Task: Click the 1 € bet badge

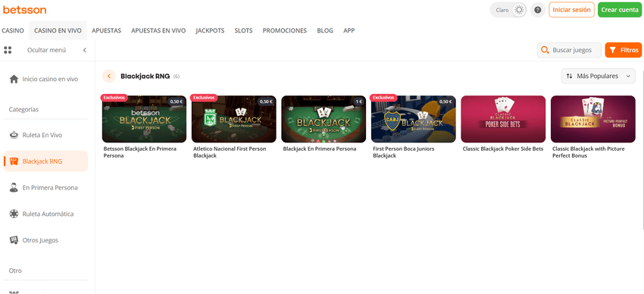Action: tap(358, 102)
